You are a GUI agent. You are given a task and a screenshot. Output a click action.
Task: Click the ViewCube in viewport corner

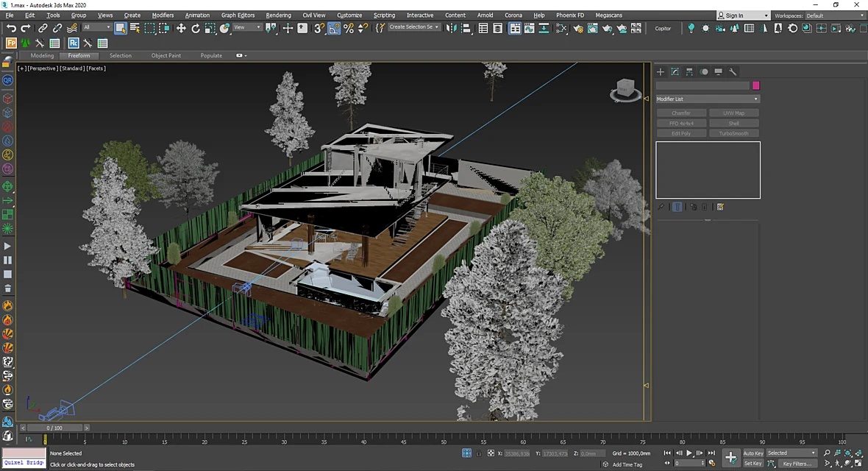(625, 89)
